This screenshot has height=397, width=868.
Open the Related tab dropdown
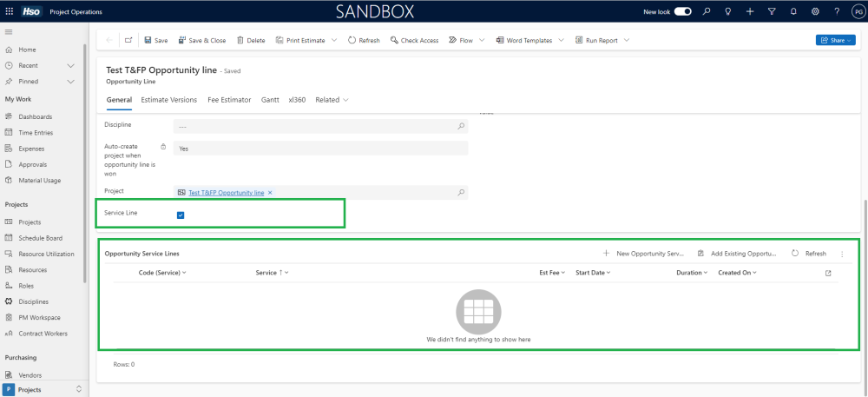coord(332,100)
